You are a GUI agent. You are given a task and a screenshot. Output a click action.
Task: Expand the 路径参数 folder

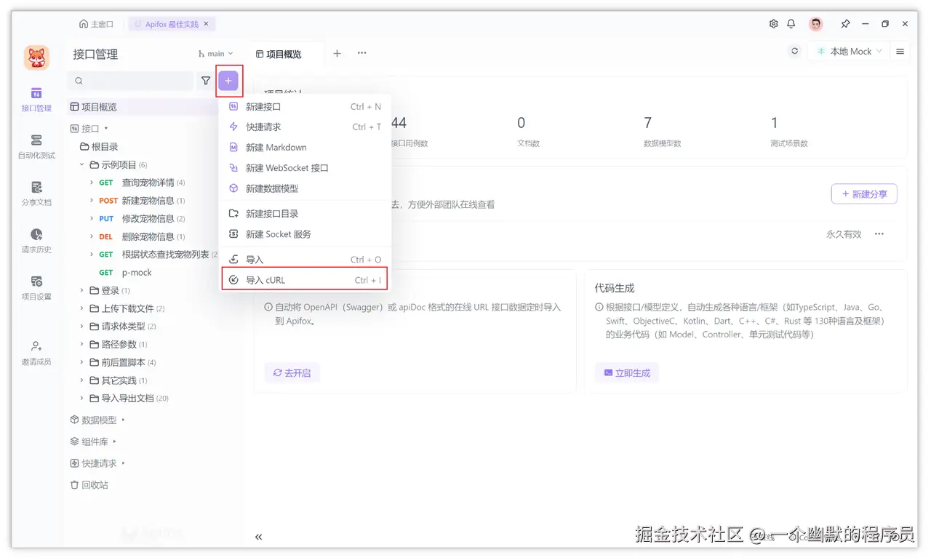coord(82,344)
